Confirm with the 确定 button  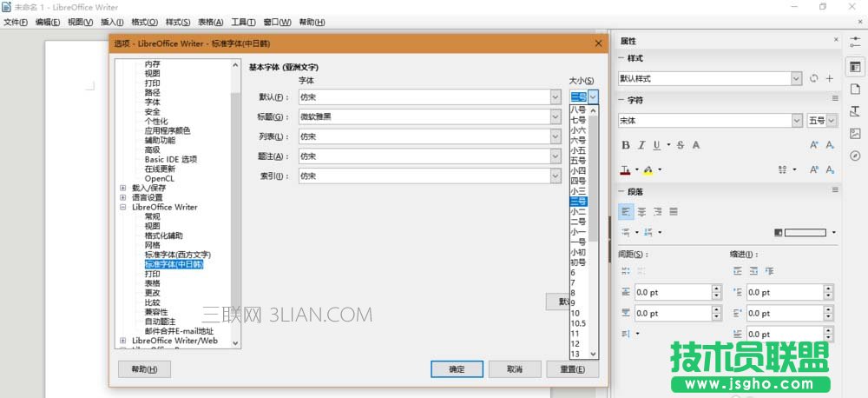457,369
